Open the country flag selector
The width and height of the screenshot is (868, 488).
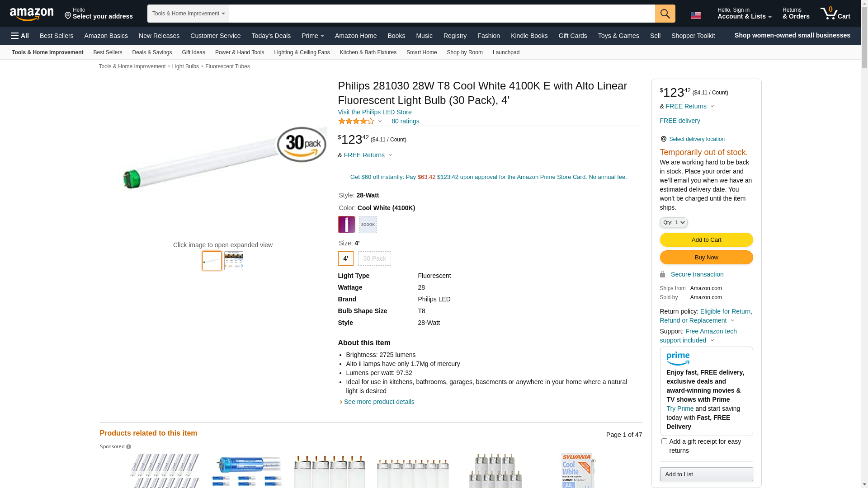point(695,15)
